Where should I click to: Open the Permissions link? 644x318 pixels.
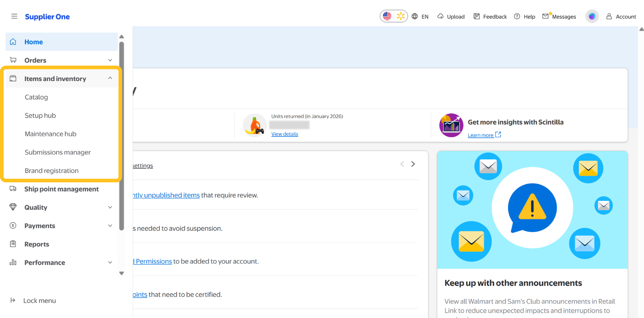click(x=152, y=261)
